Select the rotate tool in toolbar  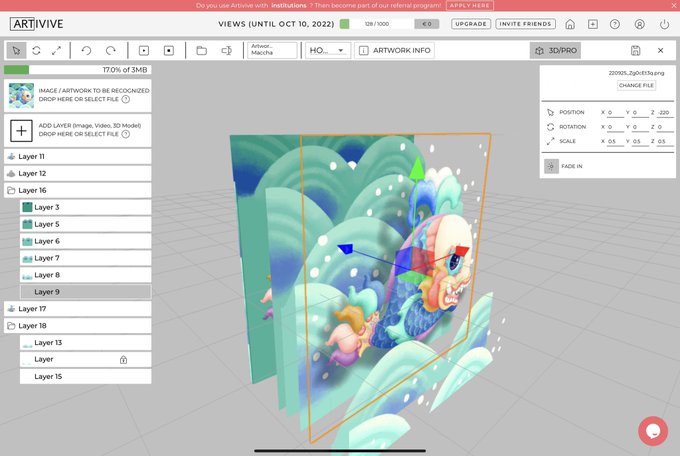tap(36, 51)
